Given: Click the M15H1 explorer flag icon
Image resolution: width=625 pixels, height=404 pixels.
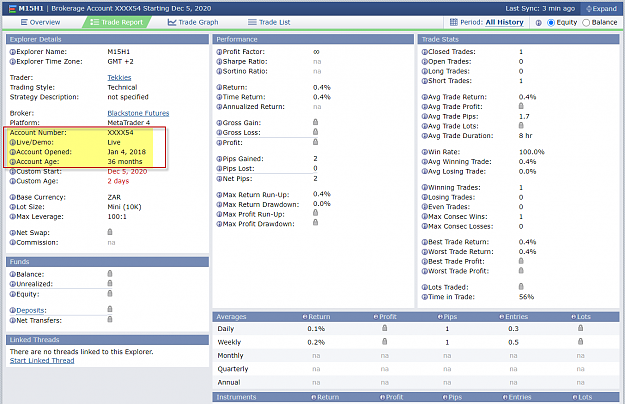Looking at the screenshot, I should [x=13, y=8].
